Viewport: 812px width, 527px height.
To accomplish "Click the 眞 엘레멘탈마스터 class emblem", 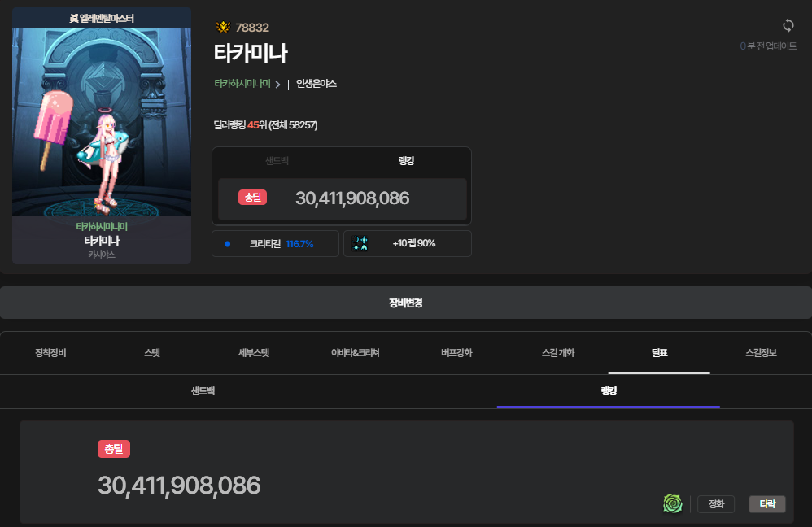I will [75, 18].
